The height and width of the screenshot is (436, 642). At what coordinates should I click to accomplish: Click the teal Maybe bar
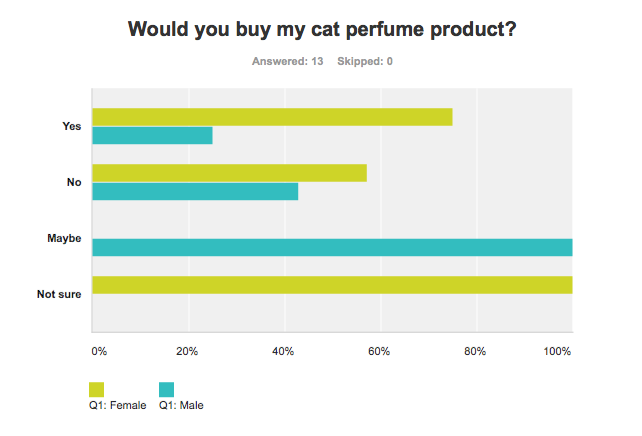coord(332,247)
